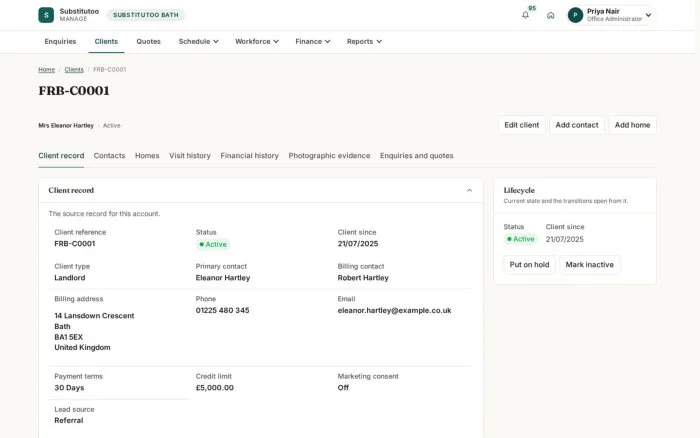Click the Put on hold button
The width and height of the screenshot is (700, 438).
pyautogui.click(x=529, y=265)
